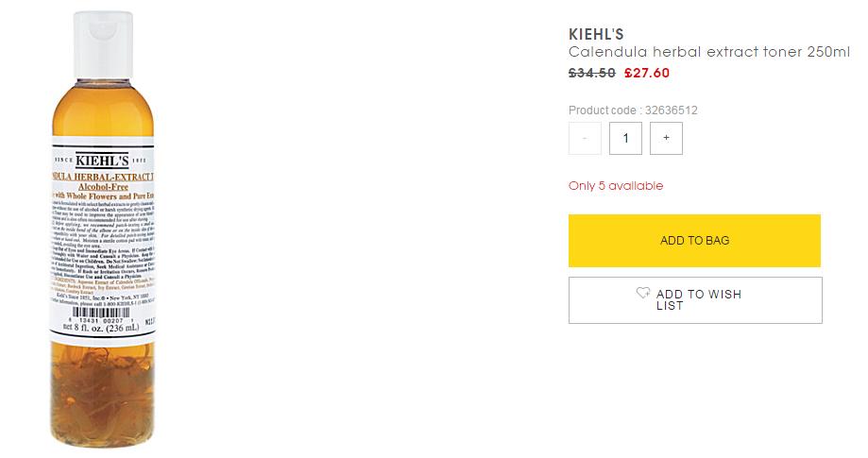Screen dimensions: 868x458
Task: Increase quantity with the plus button
Action: point(666,138)
